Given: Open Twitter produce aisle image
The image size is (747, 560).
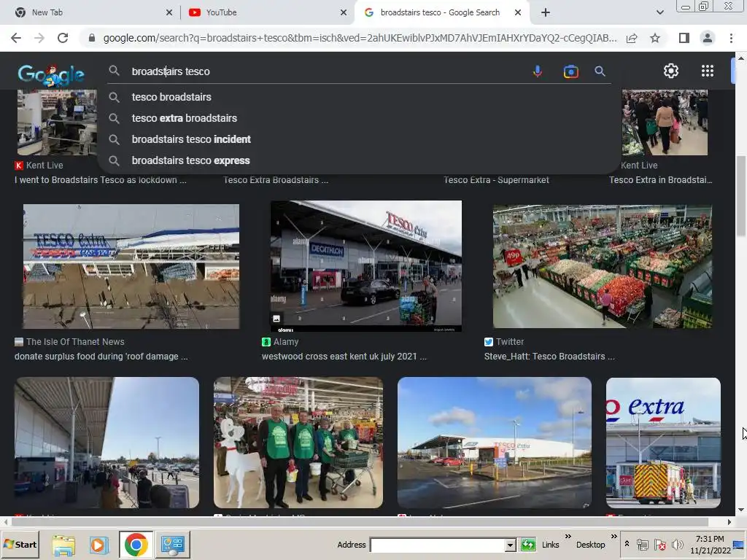Looking at the screenshot, I should pos(602,266).
